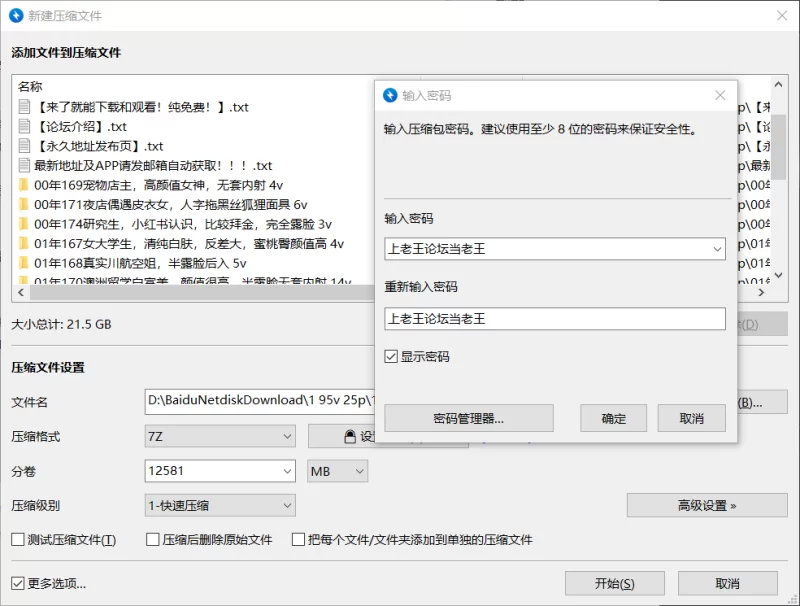This screenshot has height=606, width=800.
Task: Click the file icon beside 【永久地址发布页】.txt
Action: 24,146
